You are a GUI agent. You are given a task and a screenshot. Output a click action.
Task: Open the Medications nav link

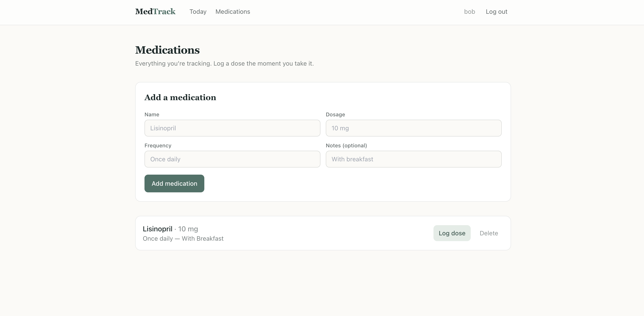[232, 12]
